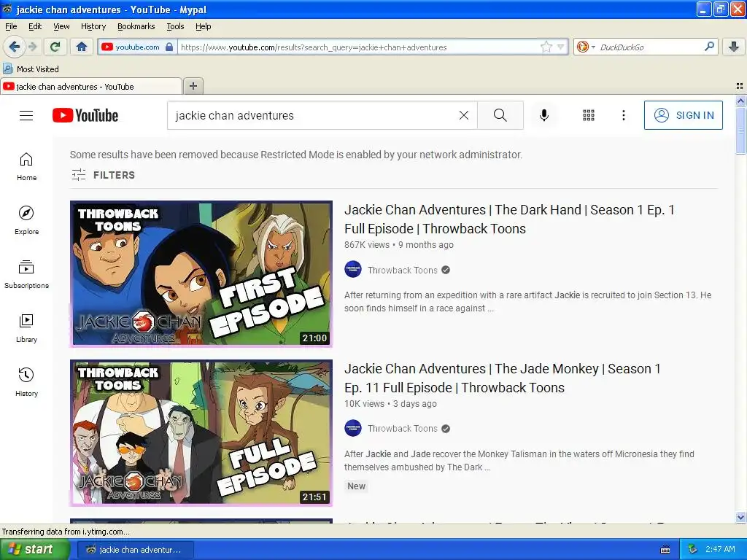Open the View menu
Viewport: 747px width, 560px height.
(x=61, y=26)
